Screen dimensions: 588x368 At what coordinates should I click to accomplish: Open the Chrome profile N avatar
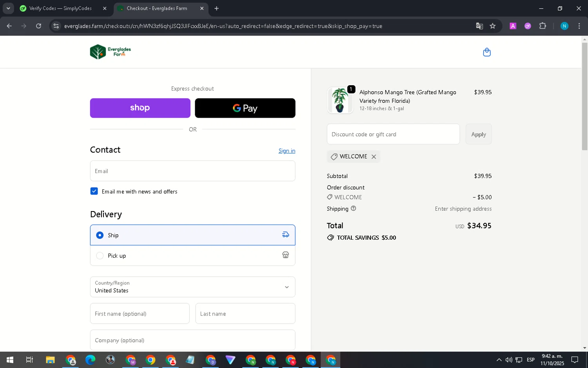point(564,26)
